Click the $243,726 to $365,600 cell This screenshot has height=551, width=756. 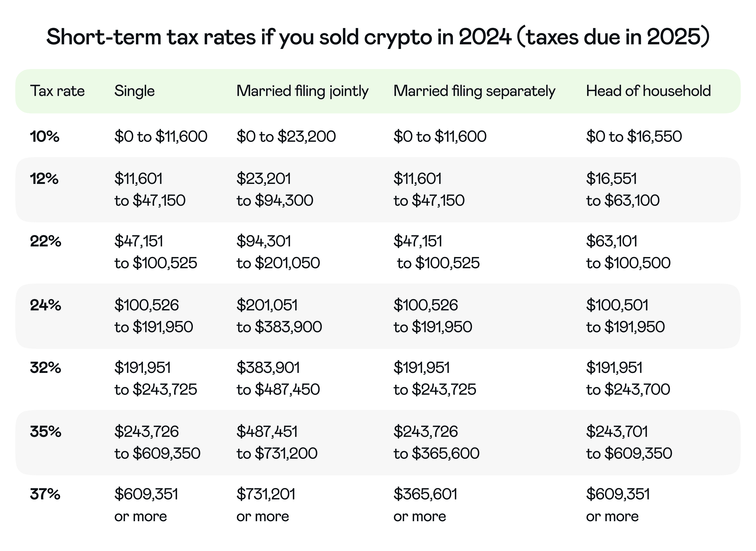point(436,442)
